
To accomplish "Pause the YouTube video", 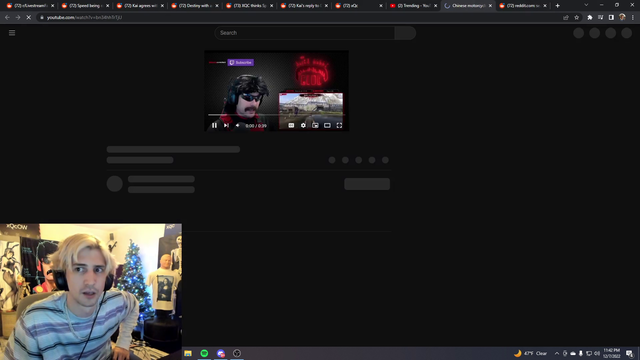I will [x=214, y=125].
